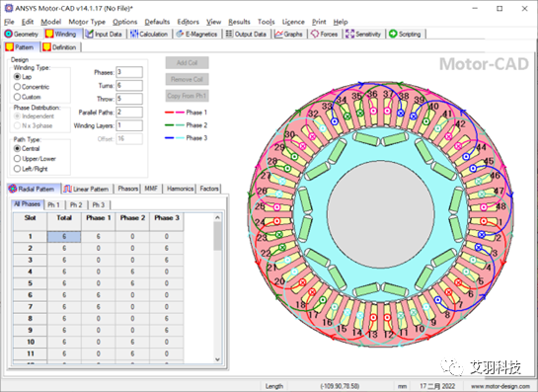Screen dimensions: 538x392
Task: Switch to the Factors tab
Action: point(209,189)
